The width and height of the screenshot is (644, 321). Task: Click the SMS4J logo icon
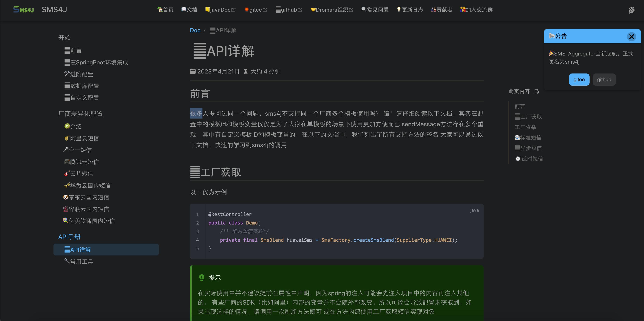[23, 9]
